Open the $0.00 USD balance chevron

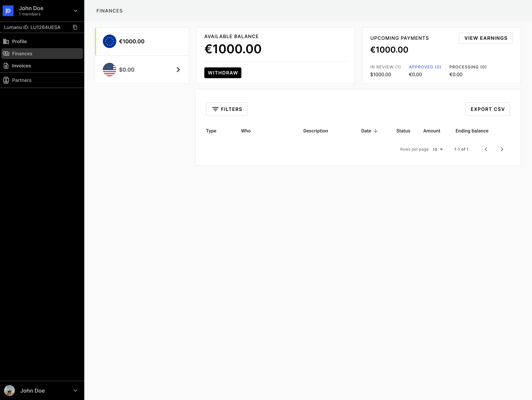click(x=178, y=70)
